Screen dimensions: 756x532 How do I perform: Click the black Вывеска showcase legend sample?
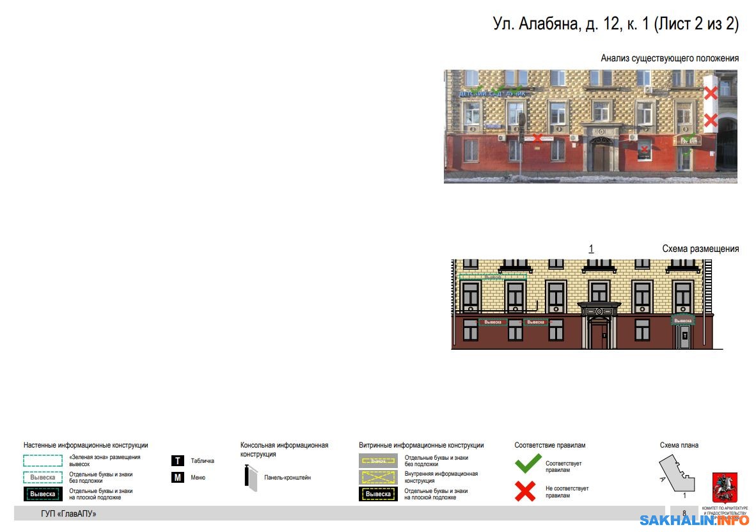(378, 494)
